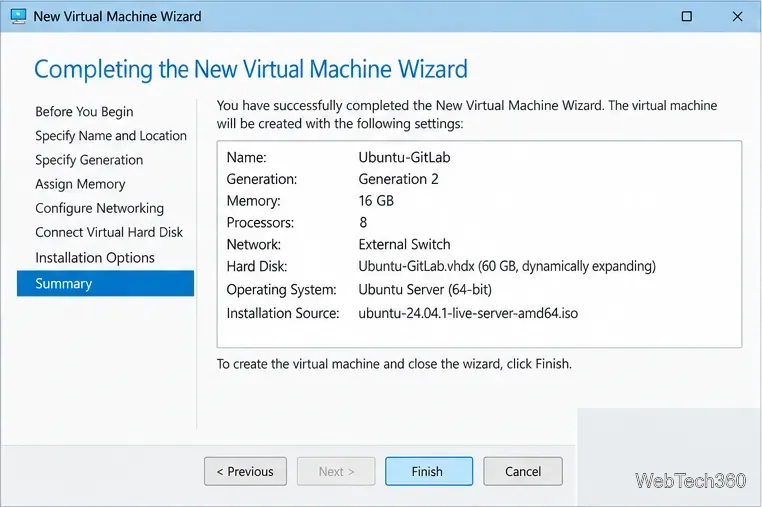Click the Installation Source: label
Viewport: 762px width, 507px height.
click(x=283, y=313)
